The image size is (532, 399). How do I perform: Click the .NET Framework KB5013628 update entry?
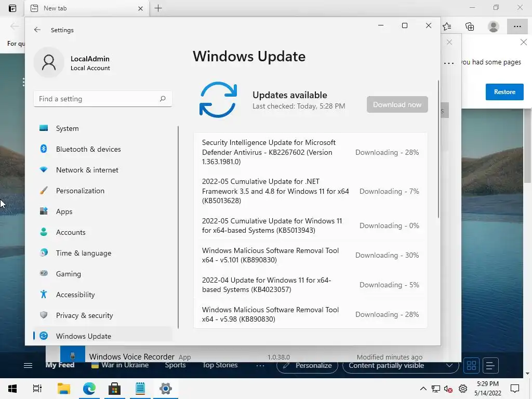pyautogui.click(x=311, y=191)
